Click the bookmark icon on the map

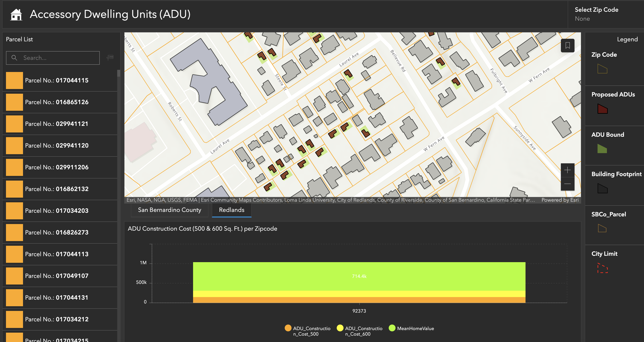tap(567, 46)
